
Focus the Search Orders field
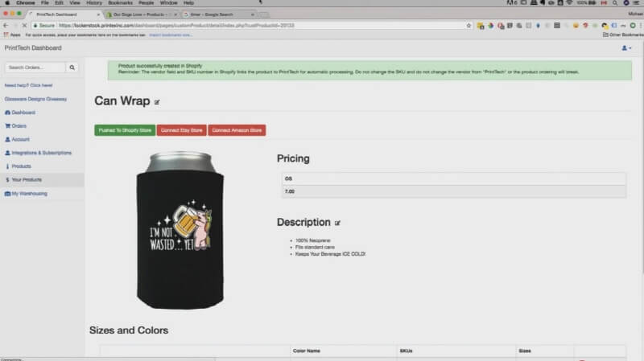(35, 68)
